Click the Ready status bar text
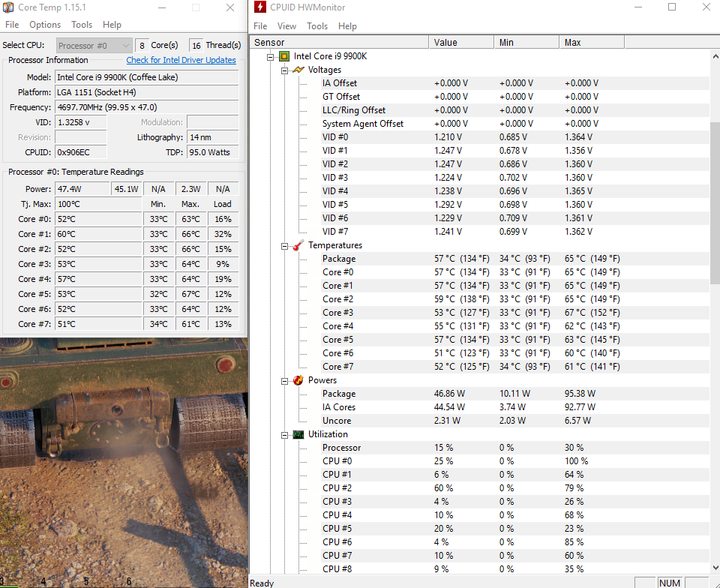 click(262, 583)
